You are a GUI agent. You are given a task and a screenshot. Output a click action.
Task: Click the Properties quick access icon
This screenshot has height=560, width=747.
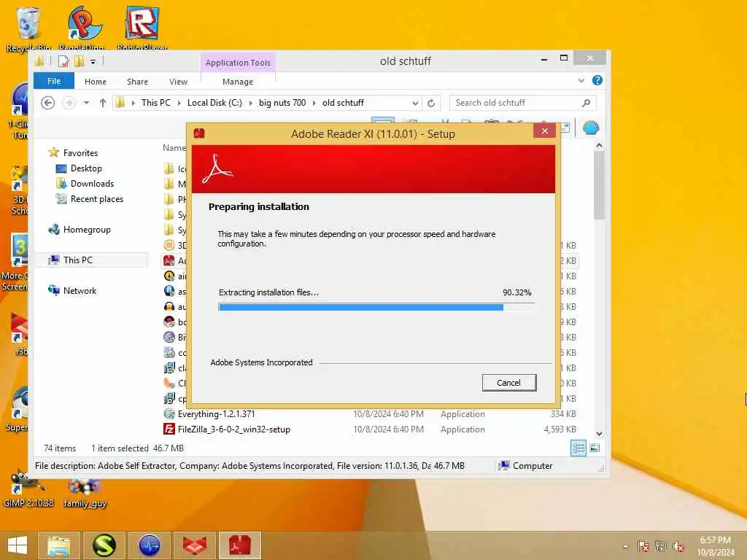(63, 61)
